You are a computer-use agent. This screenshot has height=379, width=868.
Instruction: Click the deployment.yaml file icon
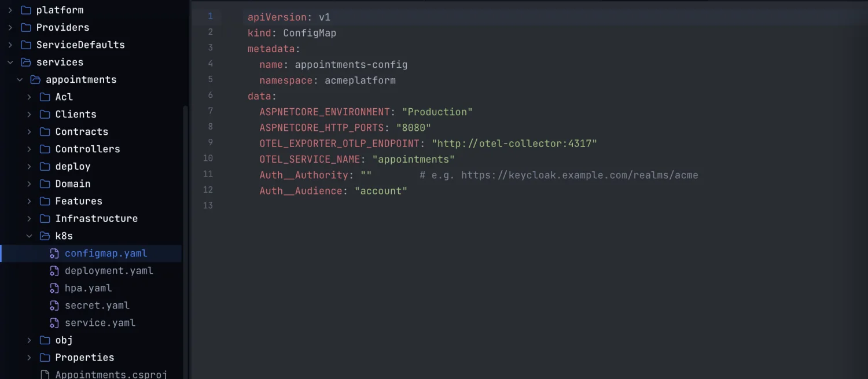[x=54, y=271]
